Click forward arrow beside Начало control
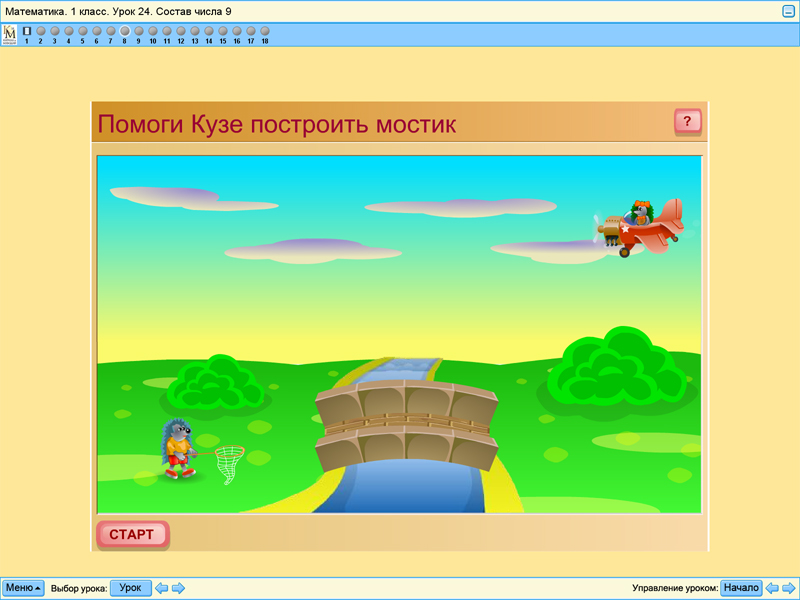Viewport: 800px width, 600px height. (788, 588)
